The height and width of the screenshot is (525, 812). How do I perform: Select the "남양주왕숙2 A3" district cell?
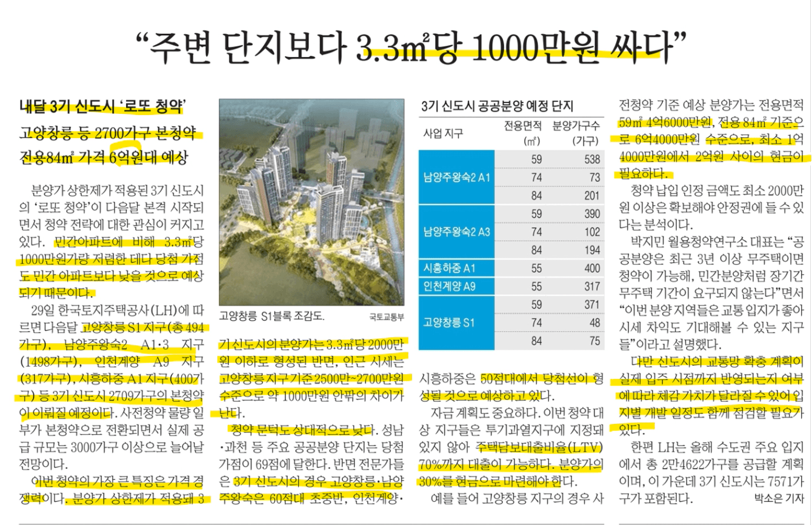click(x=457, y=232)
